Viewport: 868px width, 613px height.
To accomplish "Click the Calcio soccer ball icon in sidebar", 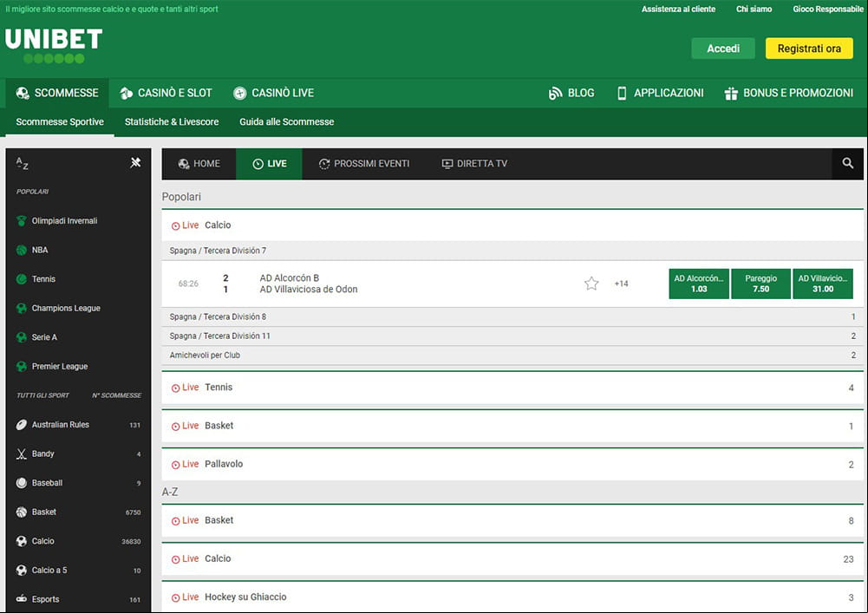I will [x=22, y=541].
